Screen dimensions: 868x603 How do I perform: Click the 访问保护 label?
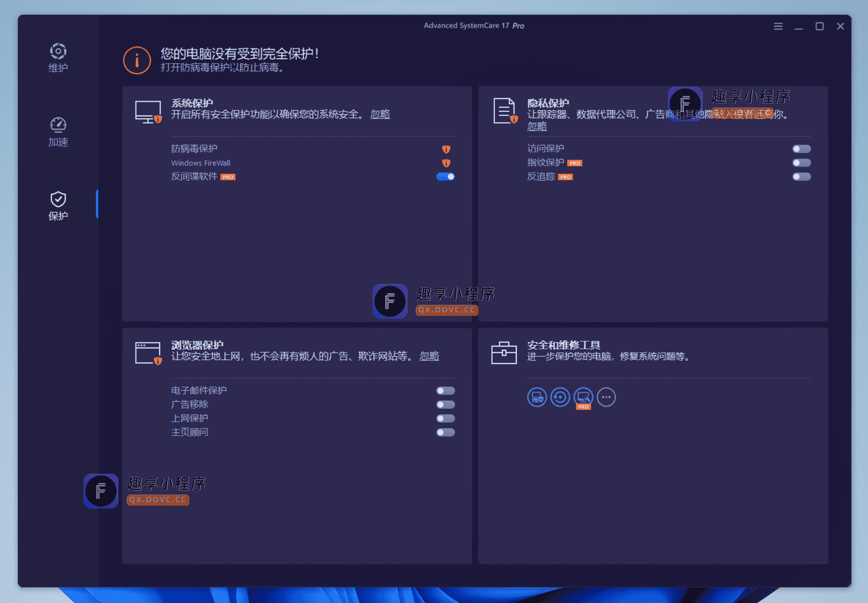click(x=546, y=148)
